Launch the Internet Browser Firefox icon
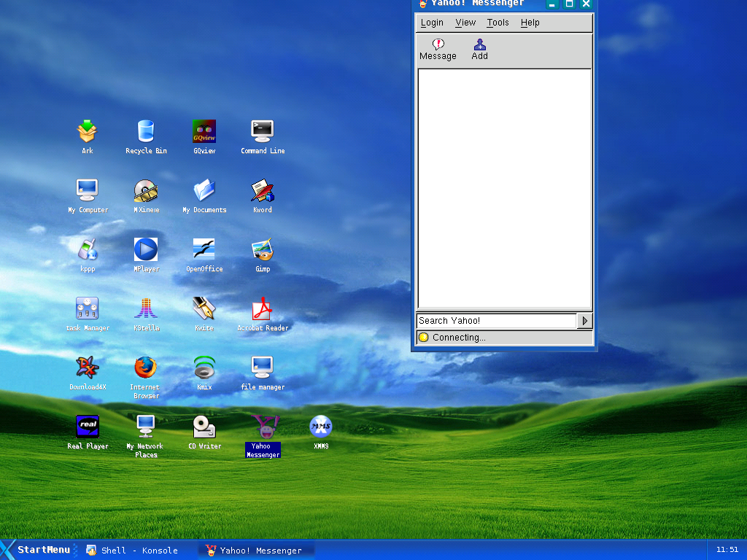Image resolution: width=747 pixels, height=560 pixels. [x=146, y=367]
